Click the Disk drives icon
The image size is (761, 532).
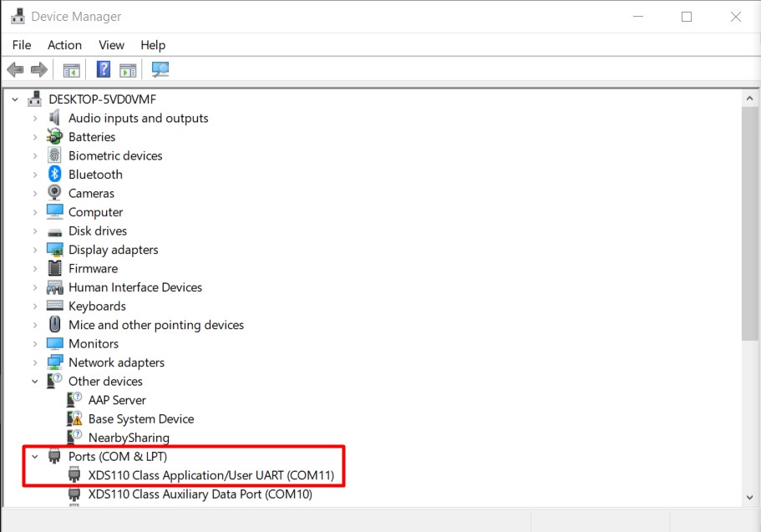tap(55, 232)
